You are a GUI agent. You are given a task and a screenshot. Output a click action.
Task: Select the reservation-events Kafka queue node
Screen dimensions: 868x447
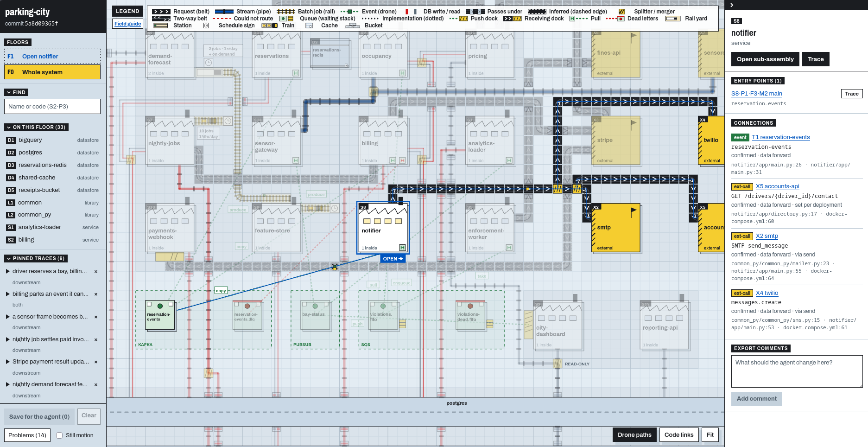160,315
